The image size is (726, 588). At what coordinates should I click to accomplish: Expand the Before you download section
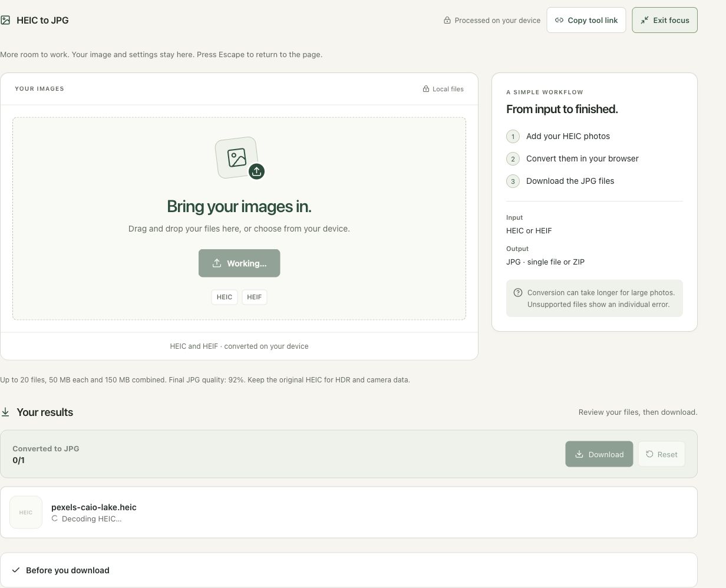(x=349, y=570)
